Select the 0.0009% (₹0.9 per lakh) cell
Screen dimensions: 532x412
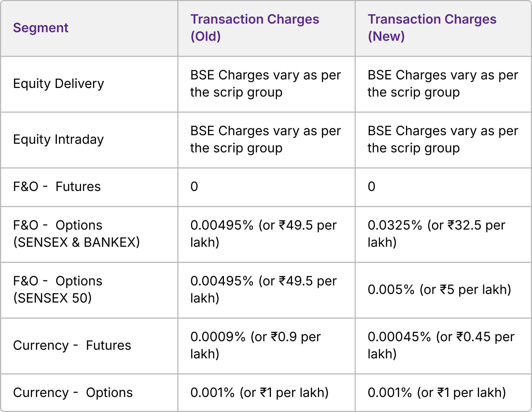tap(255, 345)
